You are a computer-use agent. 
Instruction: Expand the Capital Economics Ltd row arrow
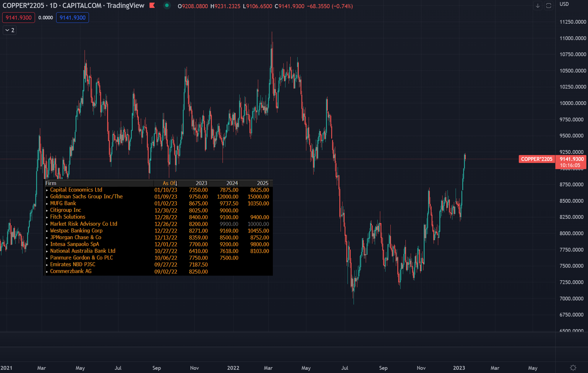click(47, 190)
